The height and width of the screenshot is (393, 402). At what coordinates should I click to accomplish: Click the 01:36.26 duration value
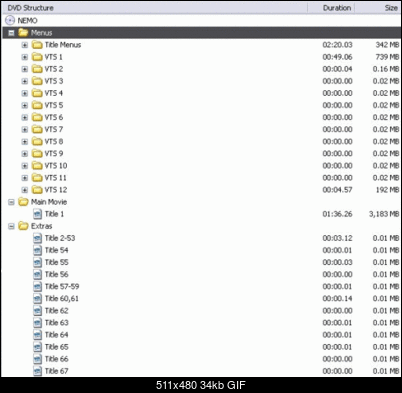coord(337,214)
